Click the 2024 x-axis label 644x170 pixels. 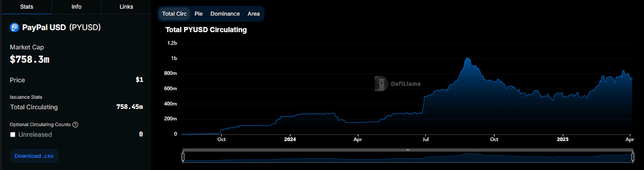coord(290,139)
